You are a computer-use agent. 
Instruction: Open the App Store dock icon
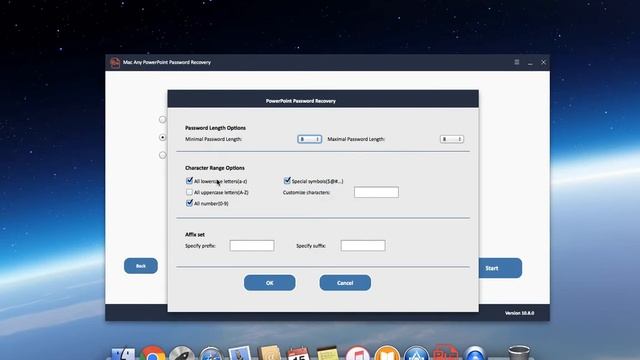(x=416, y=353)
